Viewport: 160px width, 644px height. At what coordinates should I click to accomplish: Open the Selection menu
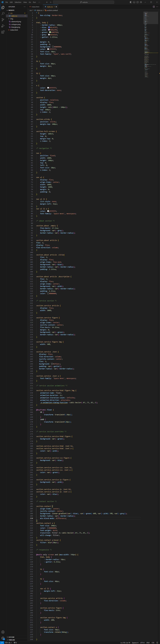18,2
